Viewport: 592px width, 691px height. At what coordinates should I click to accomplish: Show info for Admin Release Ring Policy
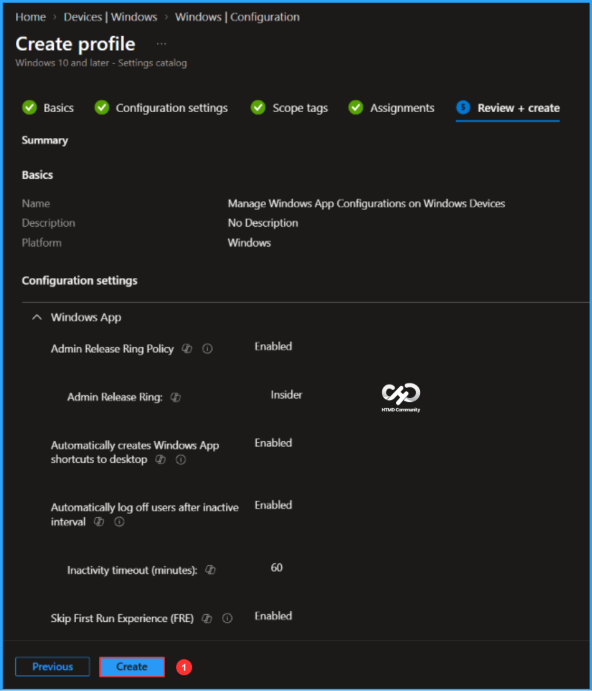pos(207,349)
